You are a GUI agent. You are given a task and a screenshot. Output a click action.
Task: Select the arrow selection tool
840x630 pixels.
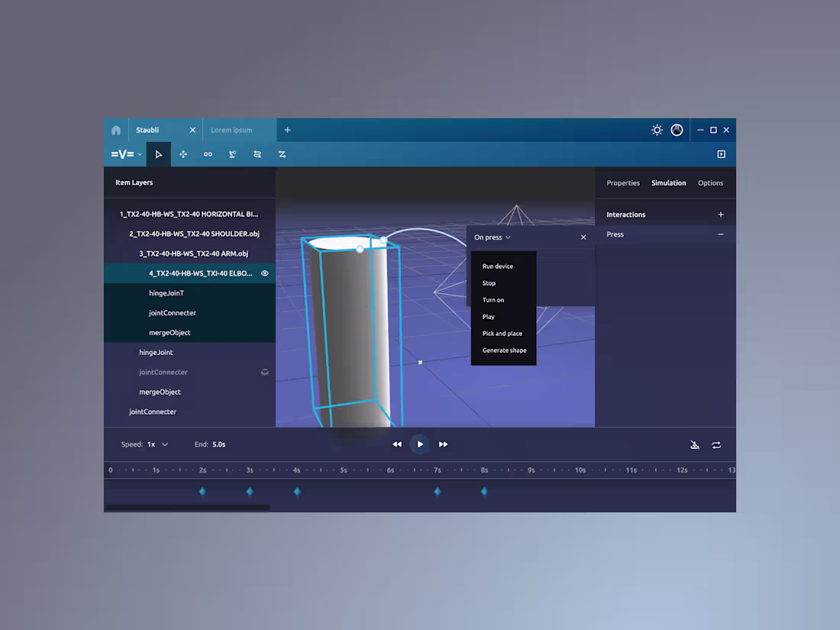click(x=158, y=154)
